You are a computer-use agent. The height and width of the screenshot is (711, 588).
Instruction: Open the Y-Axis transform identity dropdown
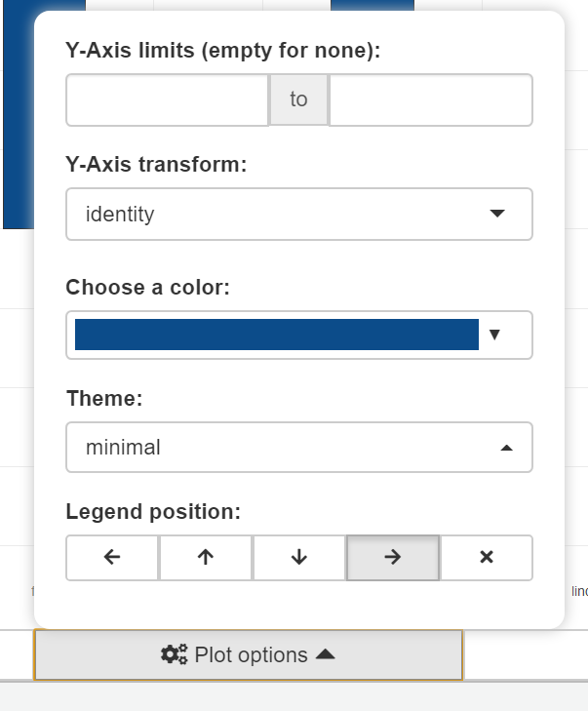click(298, 214)
